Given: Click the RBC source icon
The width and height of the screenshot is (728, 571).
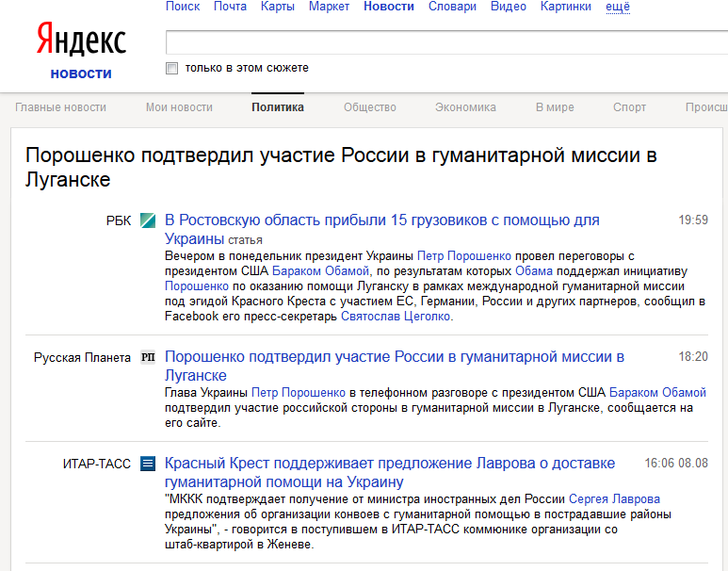Looking at the screenshot, I should pos(147,220).
